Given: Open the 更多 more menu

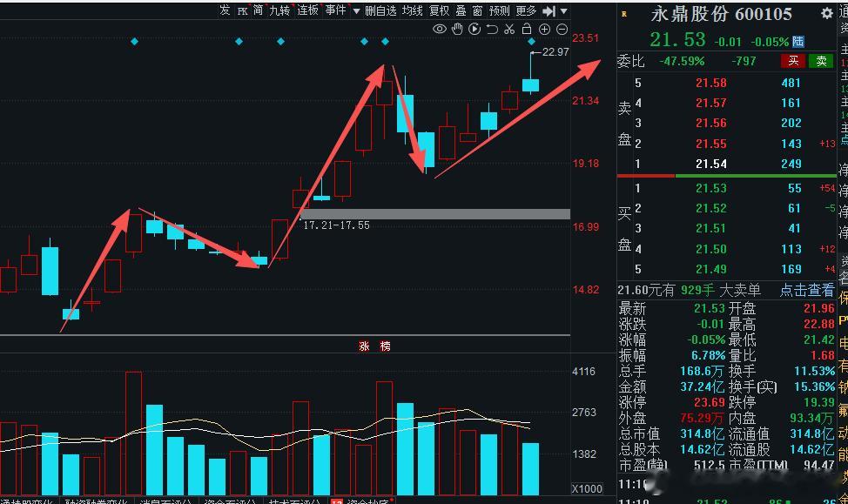Looking at the screenshot, I should tap(526, 10).
